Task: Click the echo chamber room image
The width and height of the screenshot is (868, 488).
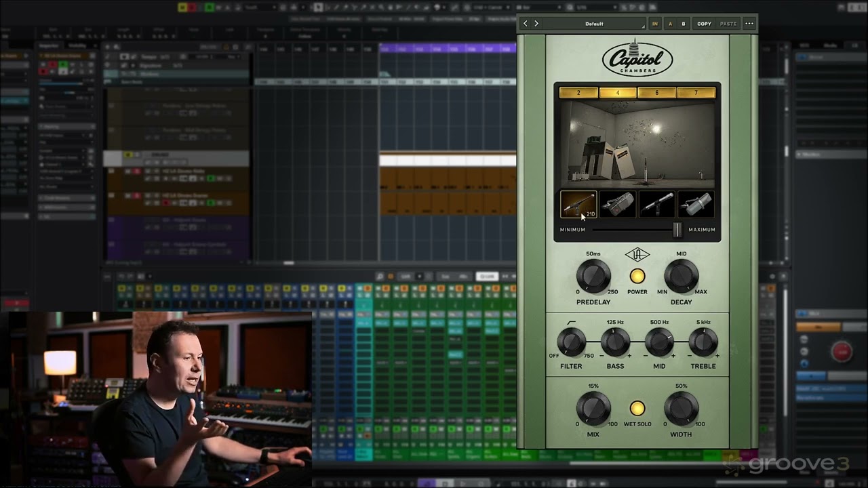Action: [x=637, y=144]
